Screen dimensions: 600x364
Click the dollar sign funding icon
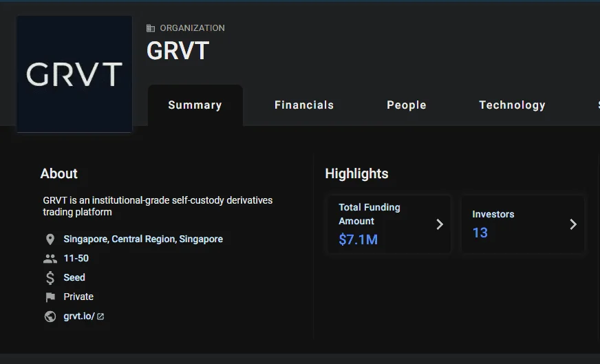50,278
